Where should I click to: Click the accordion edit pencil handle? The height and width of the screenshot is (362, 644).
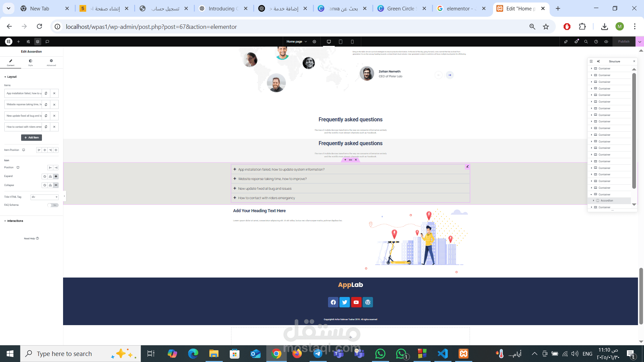(x=467, y=167)
